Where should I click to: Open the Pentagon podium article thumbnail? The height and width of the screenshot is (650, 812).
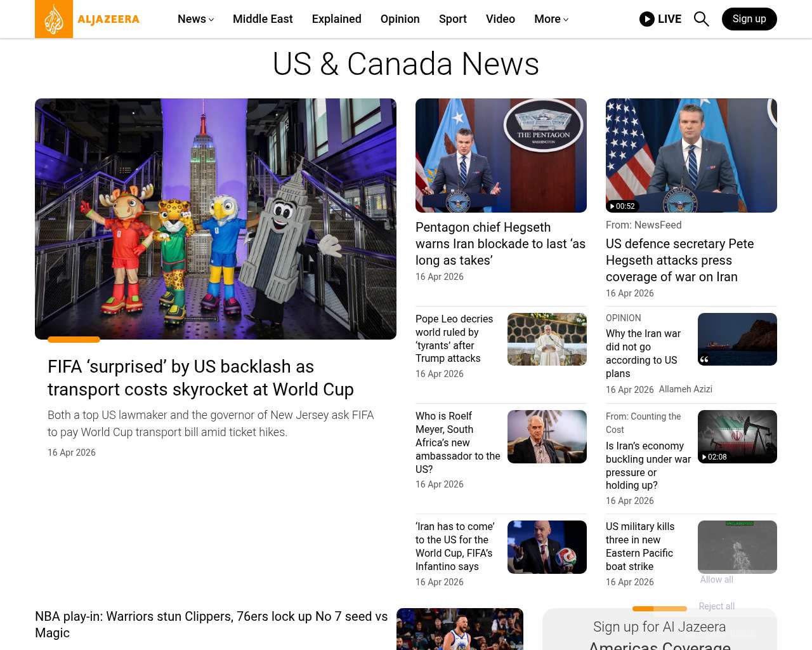click(501, 156)
